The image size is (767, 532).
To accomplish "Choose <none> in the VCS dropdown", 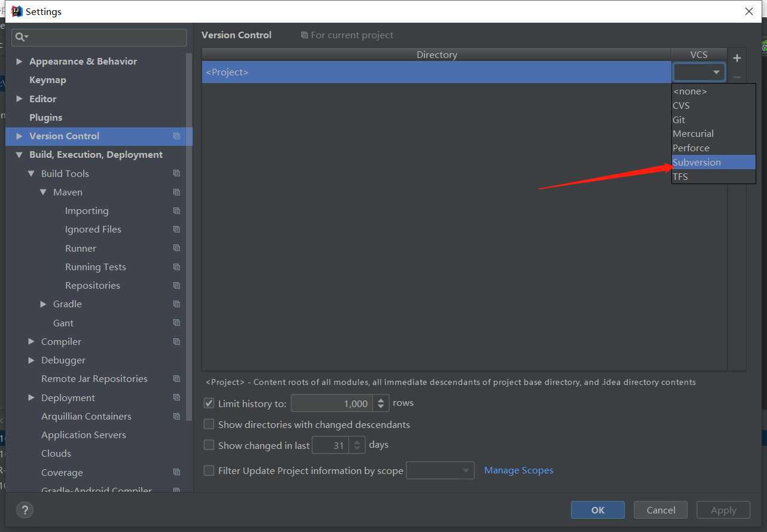I will coord(714,91).
